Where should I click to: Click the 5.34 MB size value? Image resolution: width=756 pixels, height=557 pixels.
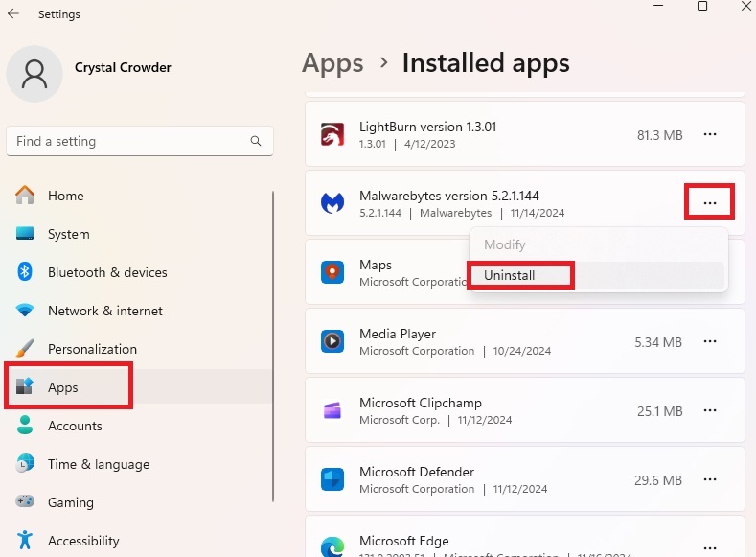pos(658,342)
